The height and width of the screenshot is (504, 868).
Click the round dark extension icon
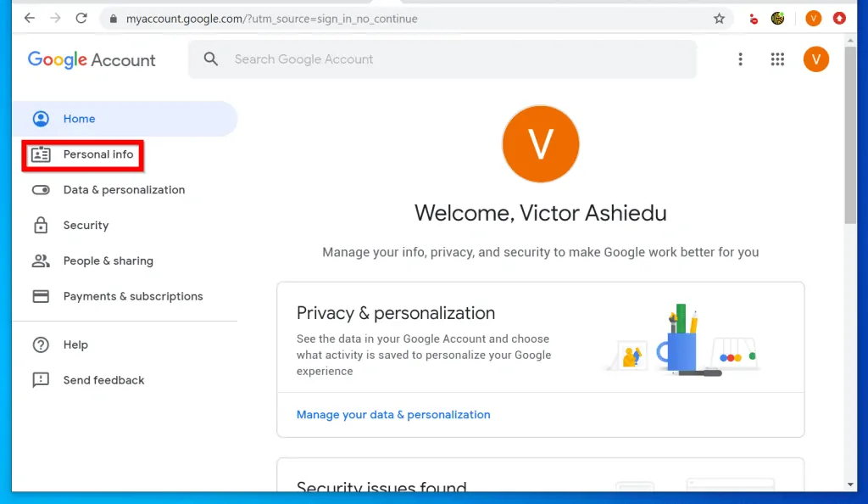pos(778,19)
